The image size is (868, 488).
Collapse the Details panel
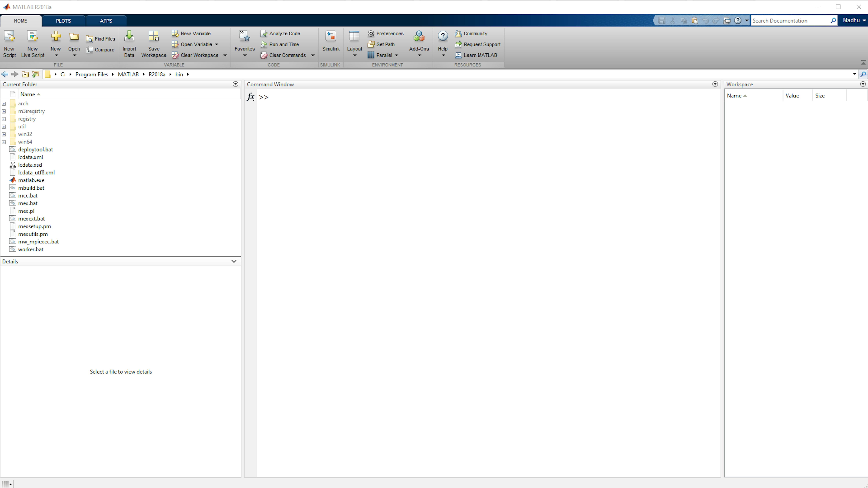(x=234, y=261)
